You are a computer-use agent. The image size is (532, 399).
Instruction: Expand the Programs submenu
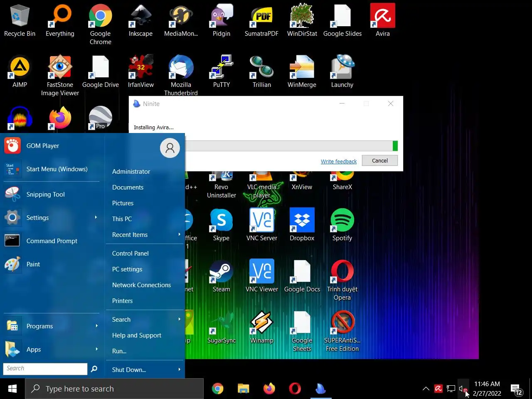pos(52,326)
